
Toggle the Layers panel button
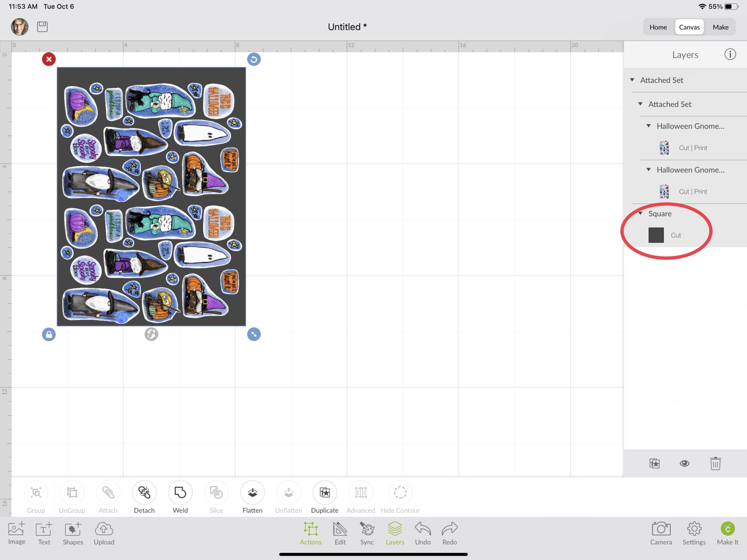pyautogui.click(x=395, y=533)
